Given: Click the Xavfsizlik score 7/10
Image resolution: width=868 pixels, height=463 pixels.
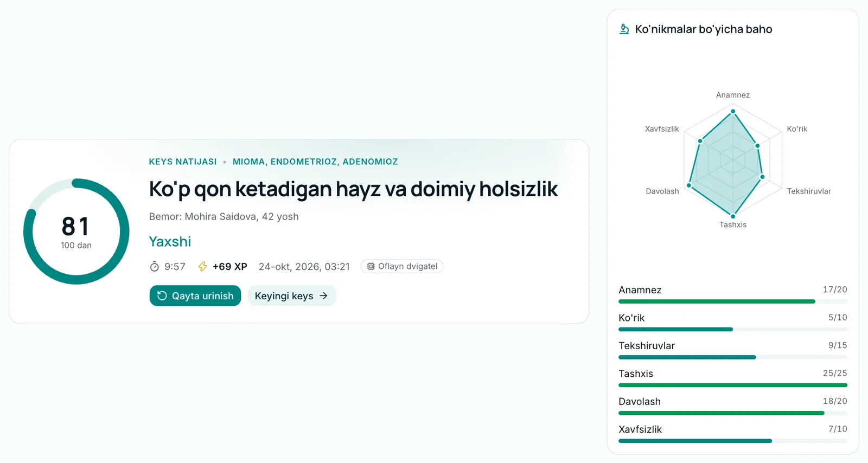Looking at the screenshot, I should 838,429.
